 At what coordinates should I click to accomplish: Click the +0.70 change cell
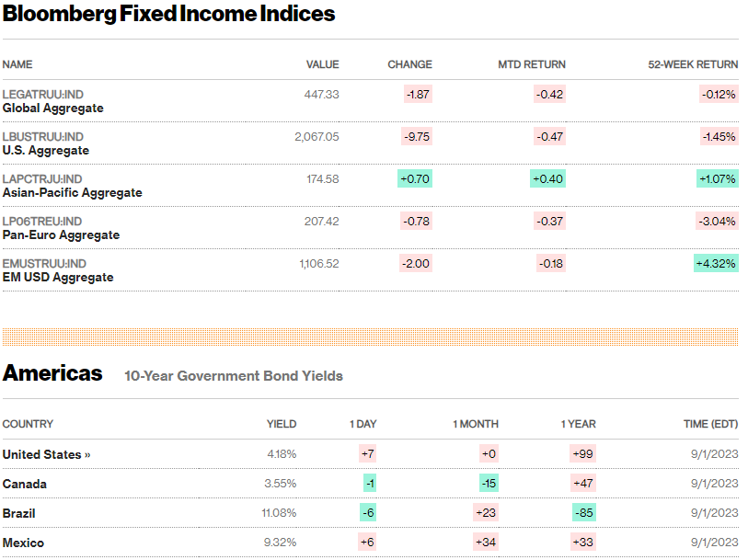tap(415, 179)
